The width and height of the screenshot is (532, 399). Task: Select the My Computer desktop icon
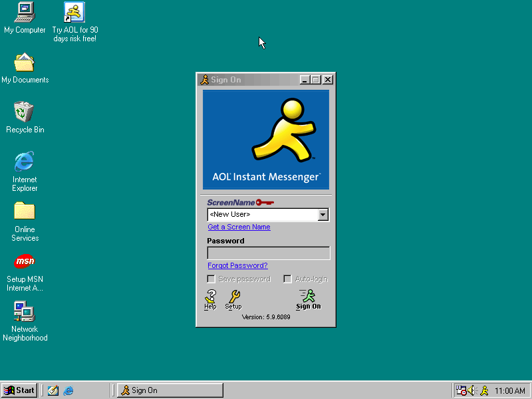point(25,18)
